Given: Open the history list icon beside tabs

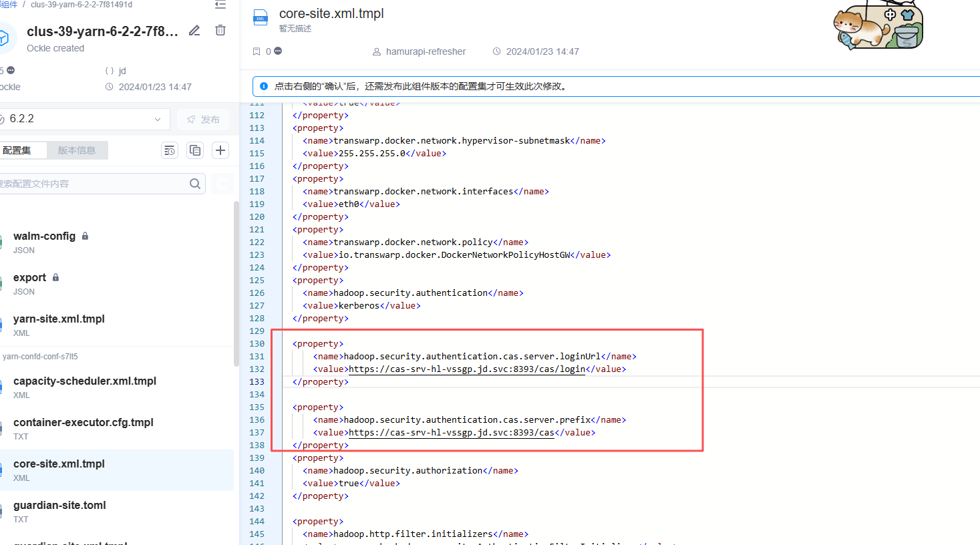Looking at the screenshot, I should coord(170,150).
